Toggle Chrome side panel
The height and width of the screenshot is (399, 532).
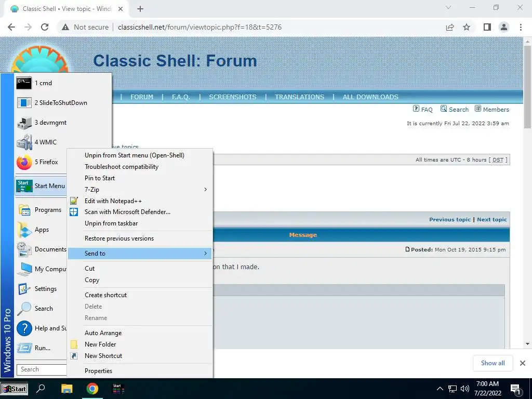487,27
